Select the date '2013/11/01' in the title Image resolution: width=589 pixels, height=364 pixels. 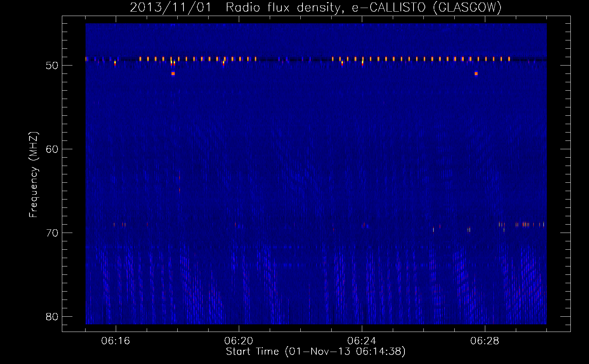click(x=171, y=7)
